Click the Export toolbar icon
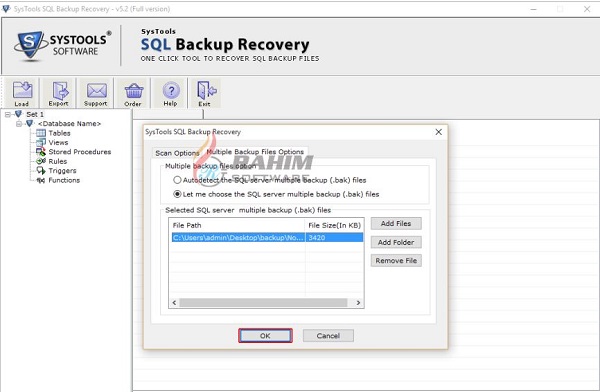 (x=59, y=93)
